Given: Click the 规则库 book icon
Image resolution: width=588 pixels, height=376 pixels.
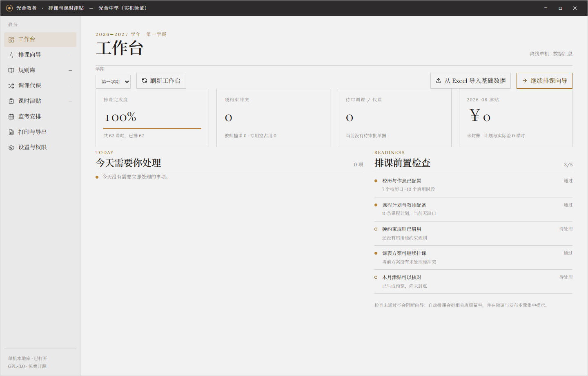Looking at the screenshot, I should (11, 70).
